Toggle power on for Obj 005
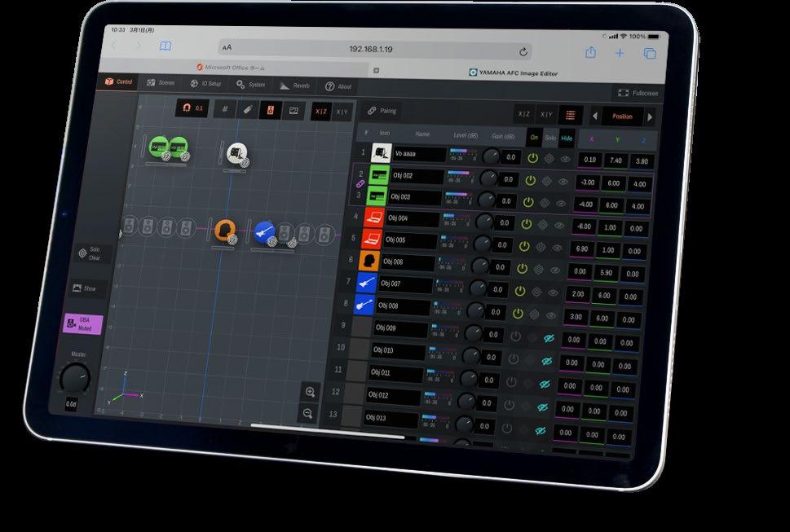 tap(524, 247)
